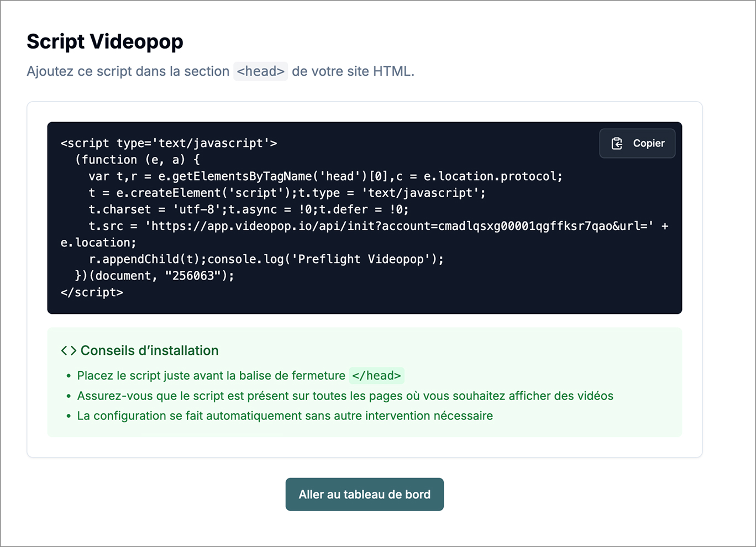The image size is (756, 547).
Task: Click the "<script type='text/javascript'>" code line
Action: [169, 143]
